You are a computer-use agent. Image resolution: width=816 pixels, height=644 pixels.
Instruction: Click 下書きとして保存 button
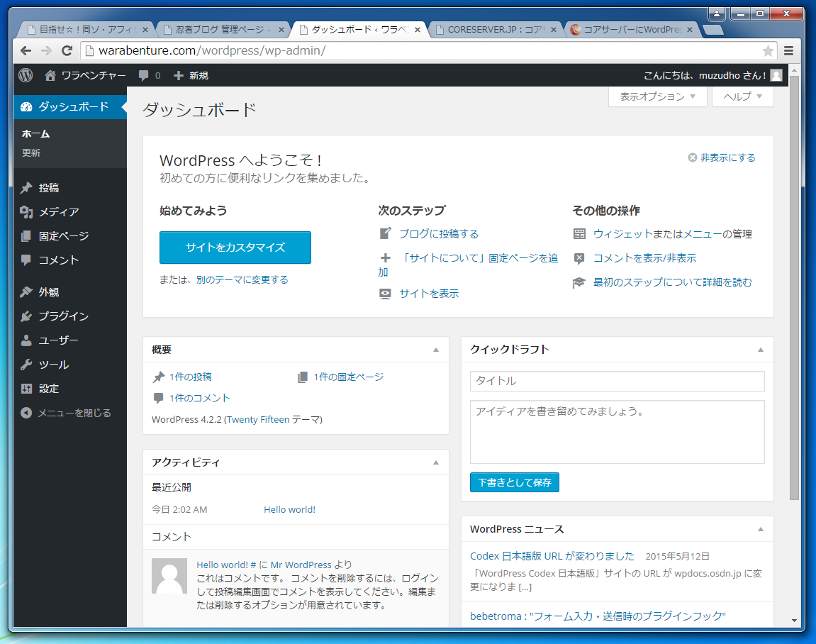(515, 482)
